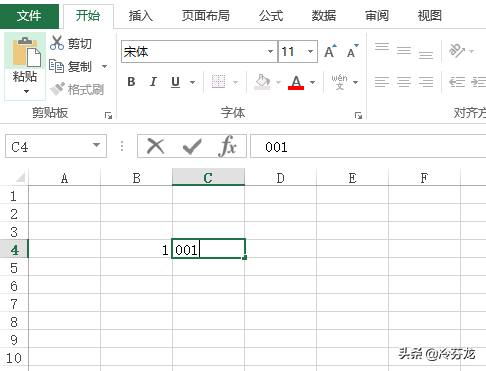Open the Fill Color dropdown arrow
Image resolution: width=486 pixels, height=371 pixels.
point(278,82)
